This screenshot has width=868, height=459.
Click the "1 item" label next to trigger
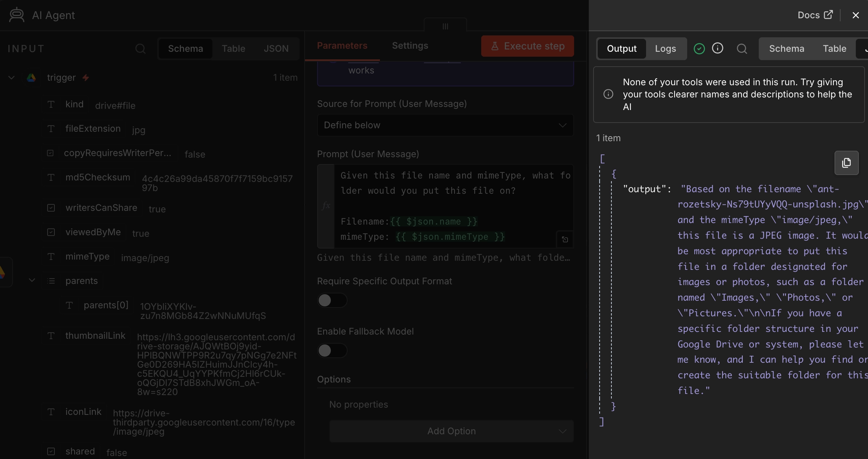tap(285, 78)
